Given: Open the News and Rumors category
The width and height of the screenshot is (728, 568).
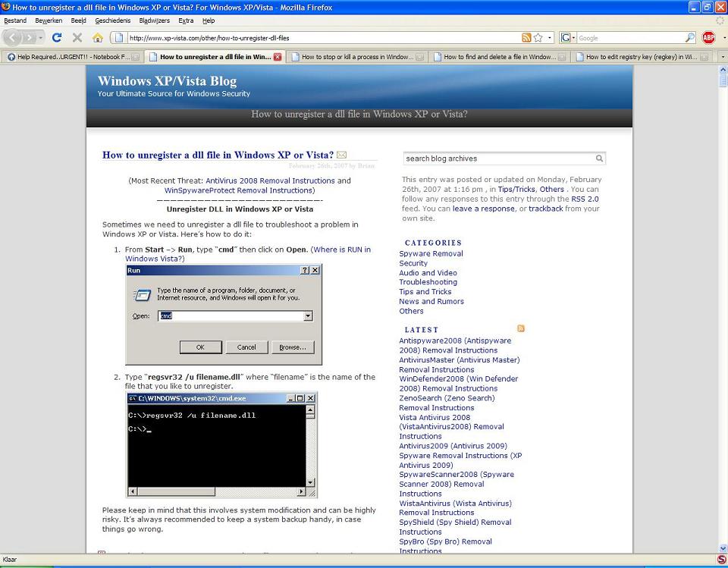Looking at the screenshot, I should [x=431, y=301].
